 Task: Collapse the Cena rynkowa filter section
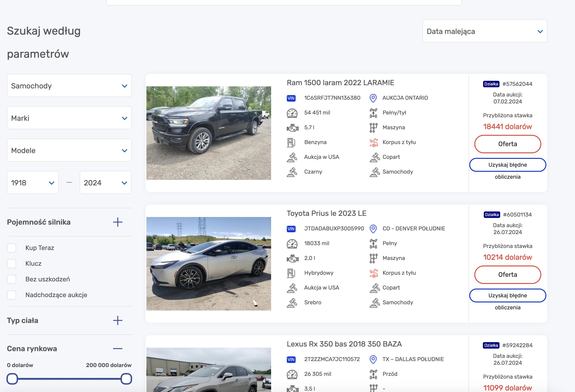click(118, 349)
